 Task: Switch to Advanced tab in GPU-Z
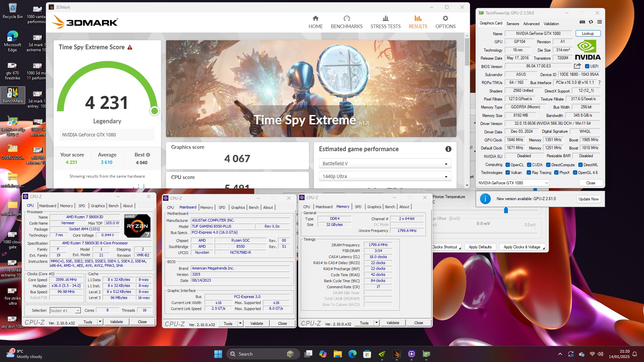pyautogui.click(x=531, y=24)
